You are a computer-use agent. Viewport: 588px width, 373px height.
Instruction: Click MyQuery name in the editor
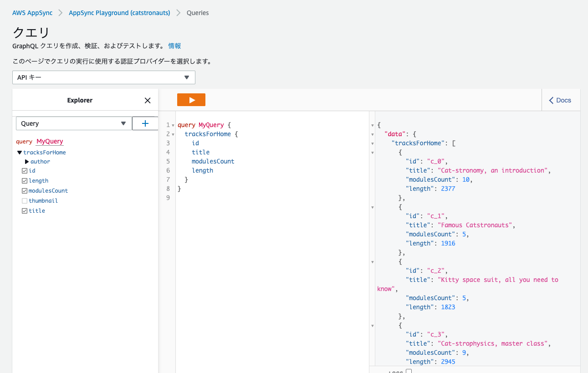point(211,125)
